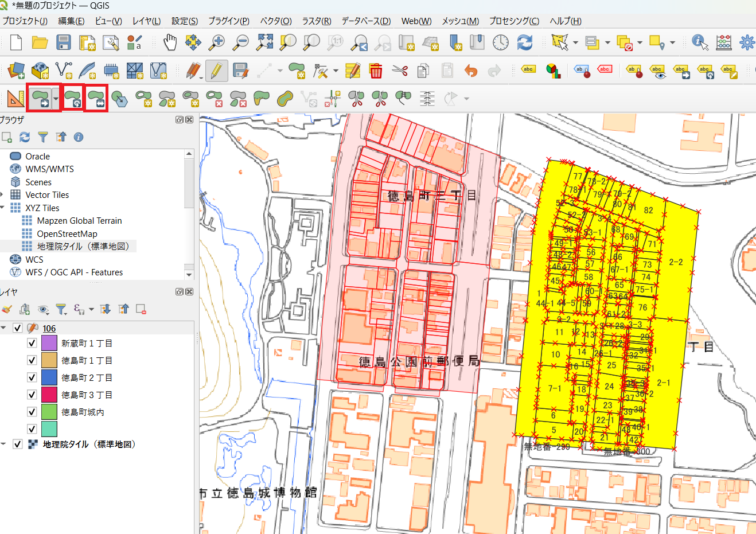This screenshot has width=756, height=534.
Task: Click the Delete Selected trash icon
Action: (x=376, y=71)
